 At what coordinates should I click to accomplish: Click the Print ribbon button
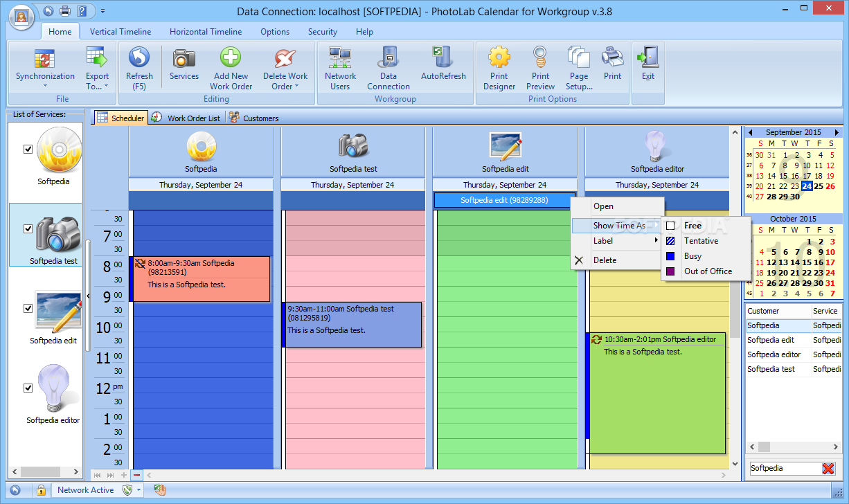[612, 64]
